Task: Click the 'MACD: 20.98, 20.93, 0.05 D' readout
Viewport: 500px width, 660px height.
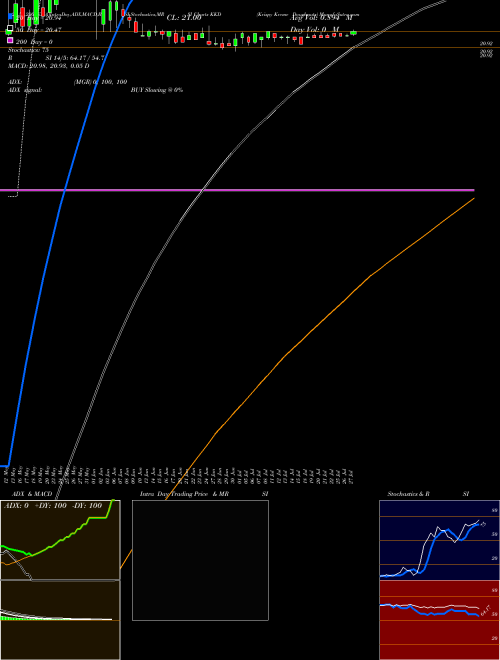Action: 49,66
